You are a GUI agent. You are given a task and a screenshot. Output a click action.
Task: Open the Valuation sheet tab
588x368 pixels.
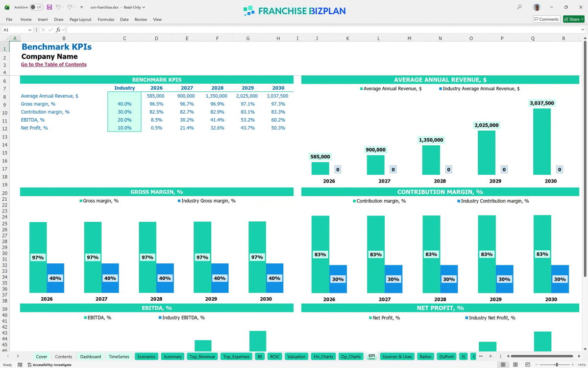296,357
